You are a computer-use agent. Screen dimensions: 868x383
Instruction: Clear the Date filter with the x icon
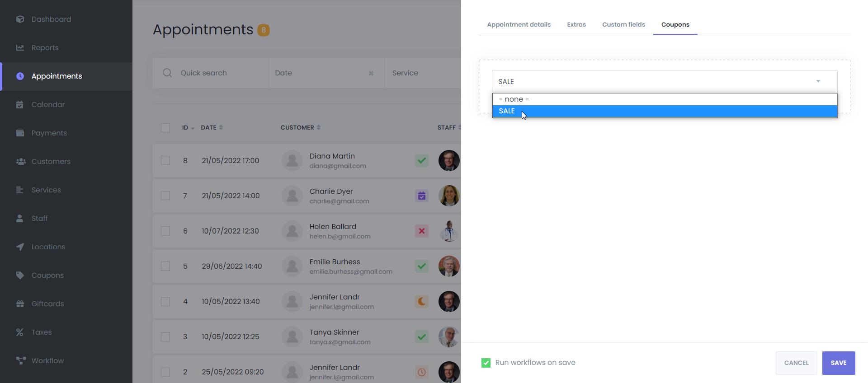[371, 73]
